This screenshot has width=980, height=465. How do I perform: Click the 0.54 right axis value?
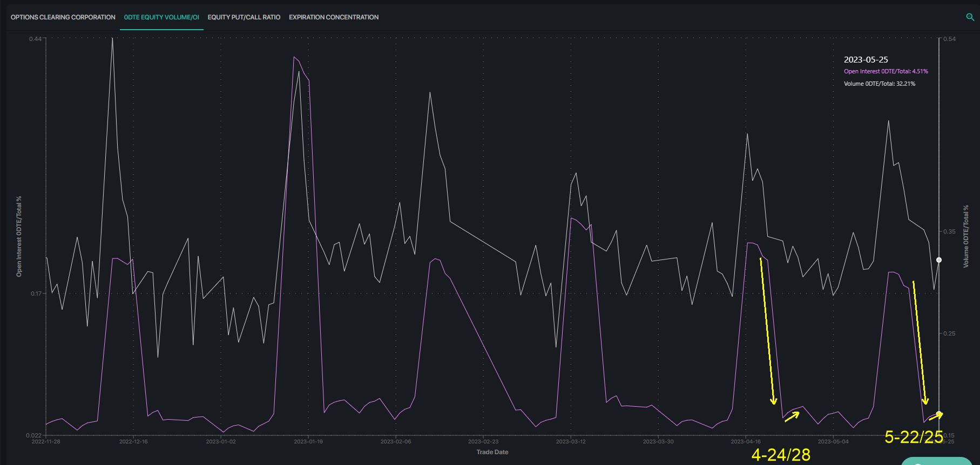(x=950, y=39)
